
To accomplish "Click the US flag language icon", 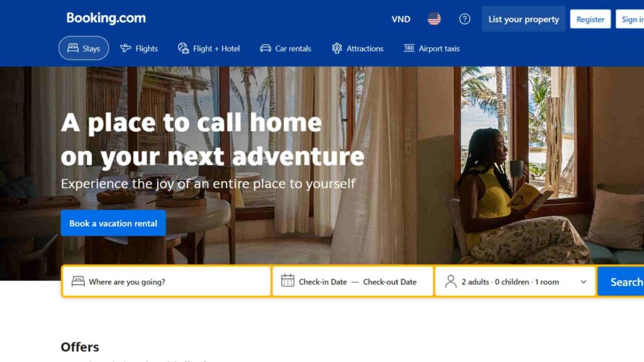I will coord(434,19).
